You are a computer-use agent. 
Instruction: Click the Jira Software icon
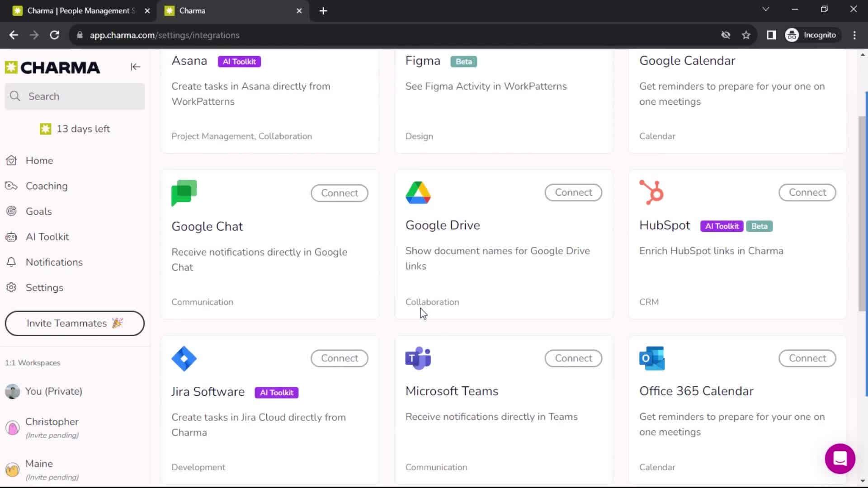click(184, 359)
